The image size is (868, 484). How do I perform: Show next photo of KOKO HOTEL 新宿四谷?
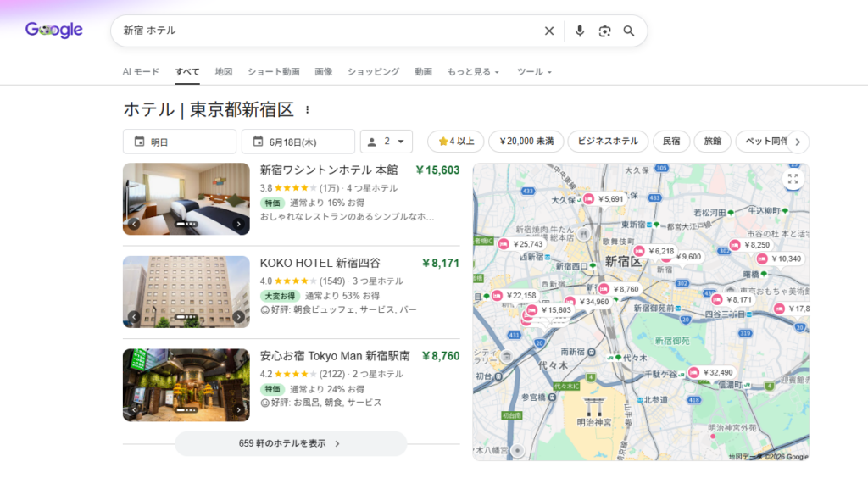[238, 317]
